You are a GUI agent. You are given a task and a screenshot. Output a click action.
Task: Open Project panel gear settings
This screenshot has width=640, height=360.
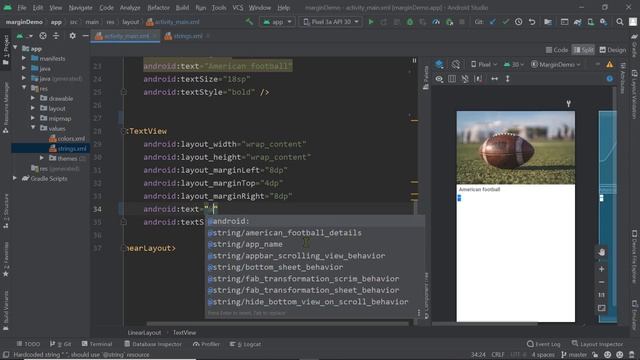pyautogui.click(x=72, y=36)
